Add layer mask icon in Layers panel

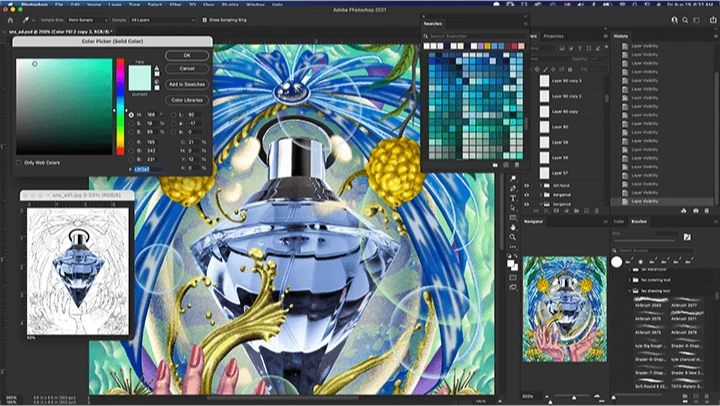pyautogui.click(x=556, y=211)
